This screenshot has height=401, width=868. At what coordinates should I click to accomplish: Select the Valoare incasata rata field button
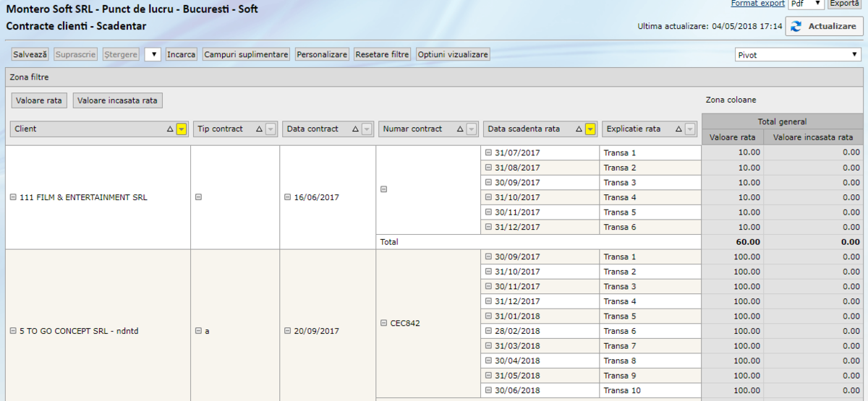tap(117, 100)
